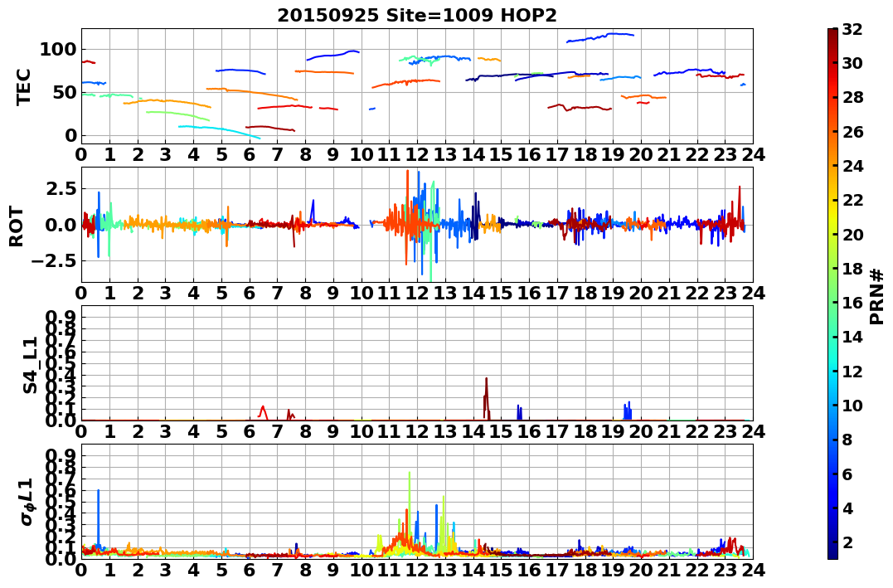Viewport: 893px width, 588px height.
Task: Click colorbar tick label 26
Action: pyautogui.click(x=852, y=132)
